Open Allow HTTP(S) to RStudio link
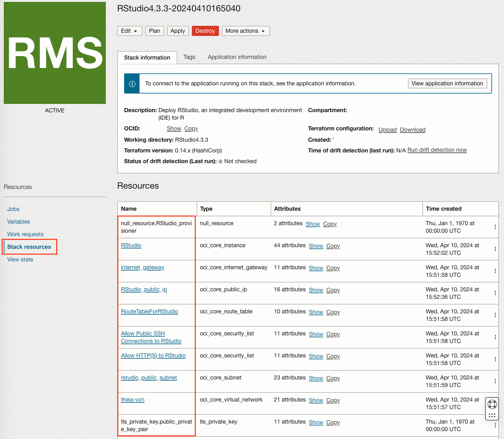 coord(153,356)
